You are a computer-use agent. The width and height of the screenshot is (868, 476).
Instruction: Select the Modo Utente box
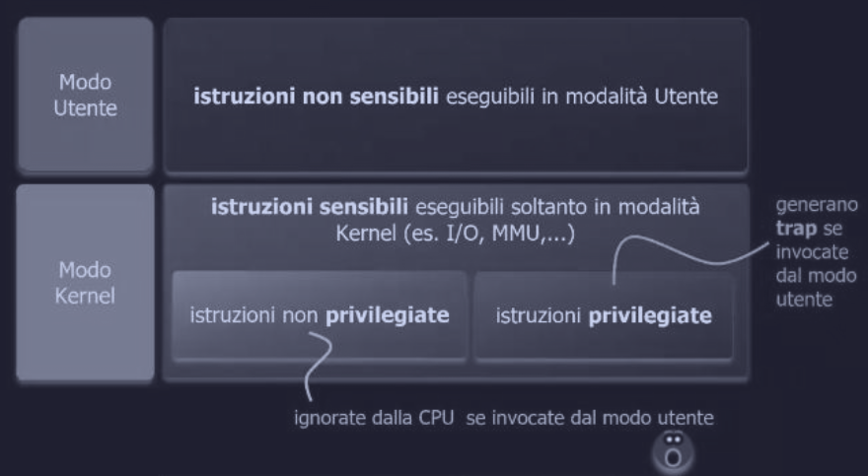click(84, 96)
